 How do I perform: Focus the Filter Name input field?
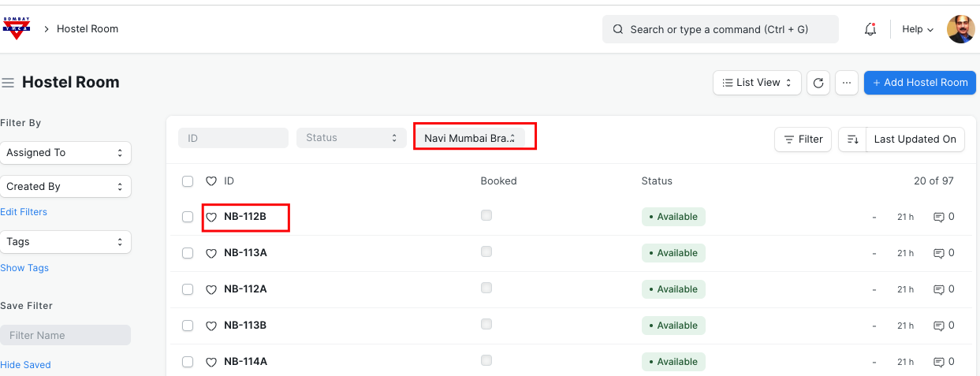tap(65, 335)
